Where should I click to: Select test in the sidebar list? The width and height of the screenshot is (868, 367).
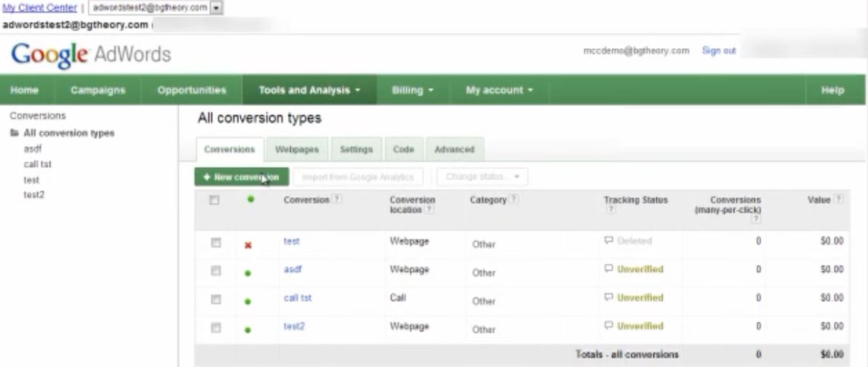click(32, 179)
